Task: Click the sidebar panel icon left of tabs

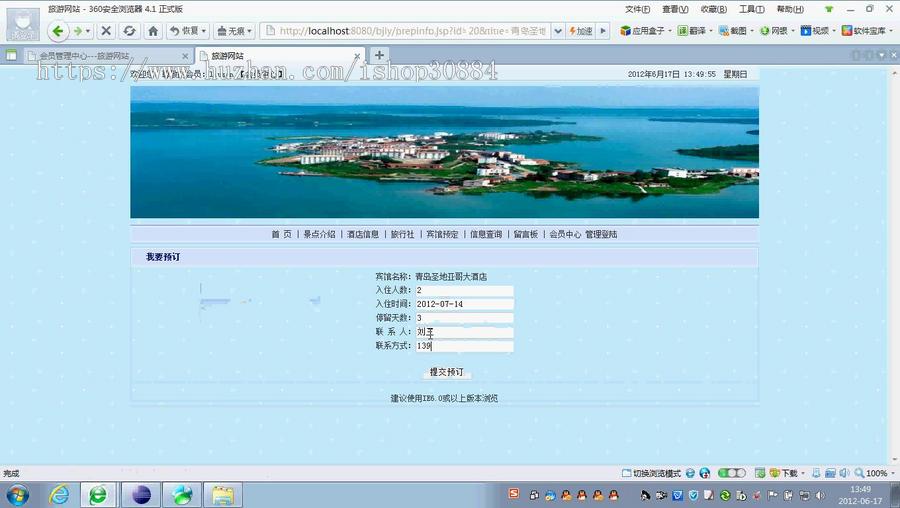Action: (11, 56)
